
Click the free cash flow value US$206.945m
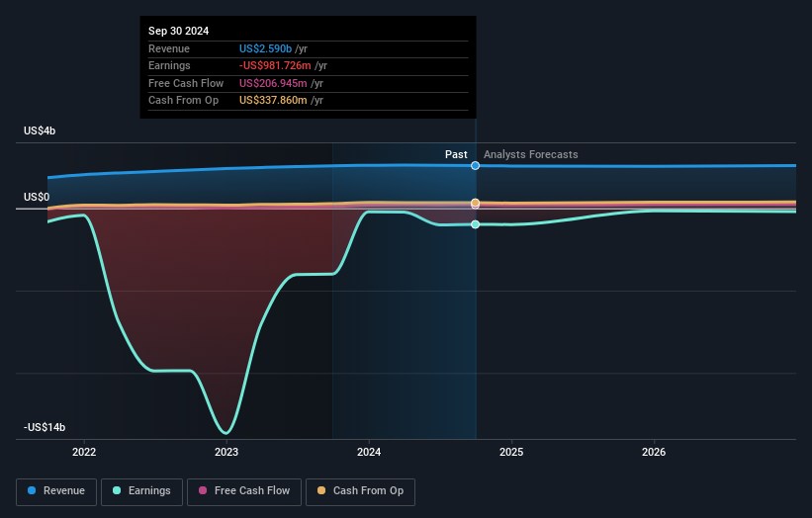[x=273, y=83]
